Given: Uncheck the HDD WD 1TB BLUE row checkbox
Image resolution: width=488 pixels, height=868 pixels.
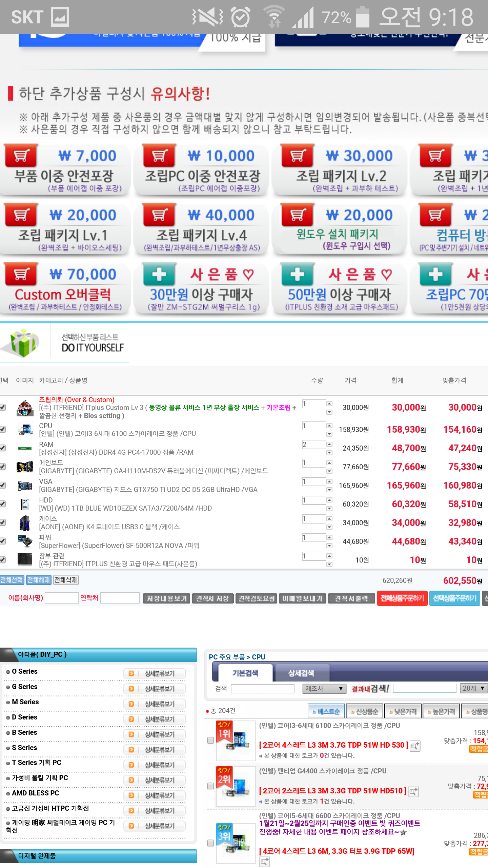Looking at the screenshot, I should (3, 504).
